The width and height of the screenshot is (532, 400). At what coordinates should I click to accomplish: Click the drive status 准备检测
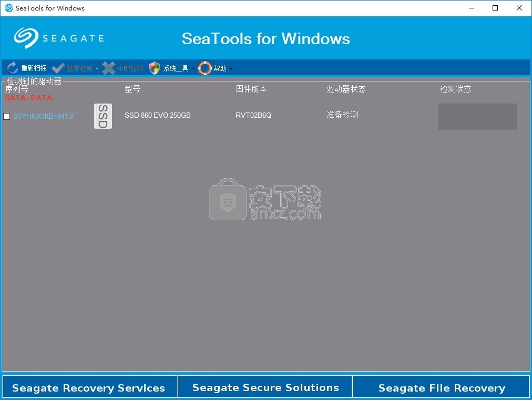pos(342,115)
